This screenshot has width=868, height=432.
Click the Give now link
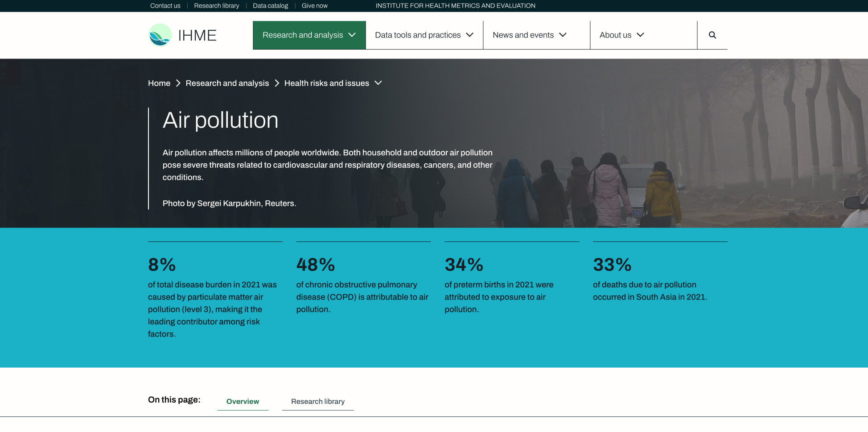click(314, 6)
